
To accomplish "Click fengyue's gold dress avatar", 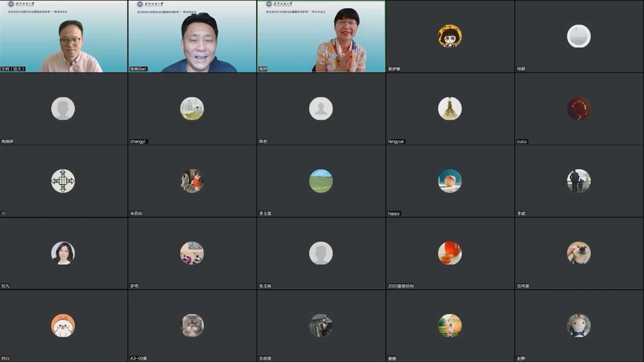I will (450, 109).
